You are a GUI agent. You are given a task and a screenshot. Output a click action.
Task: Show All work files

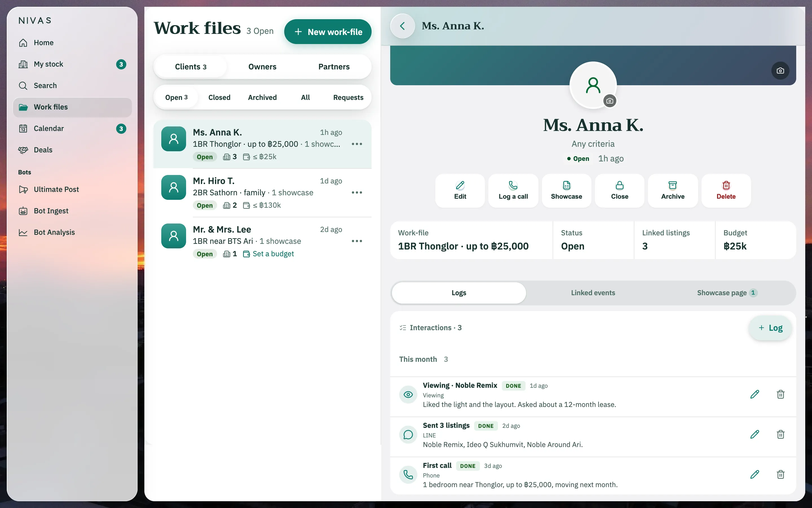click(x=305, y=97)
